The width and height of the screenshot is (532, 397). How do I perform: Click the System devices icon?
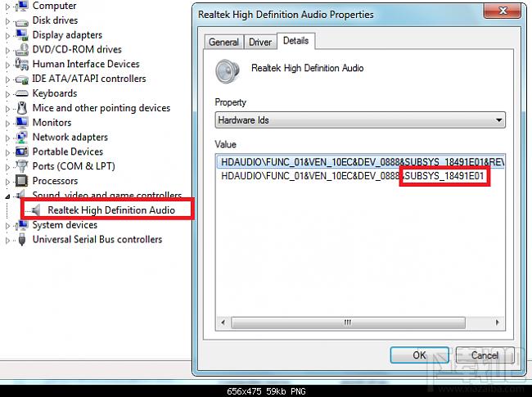pos(22,224)
